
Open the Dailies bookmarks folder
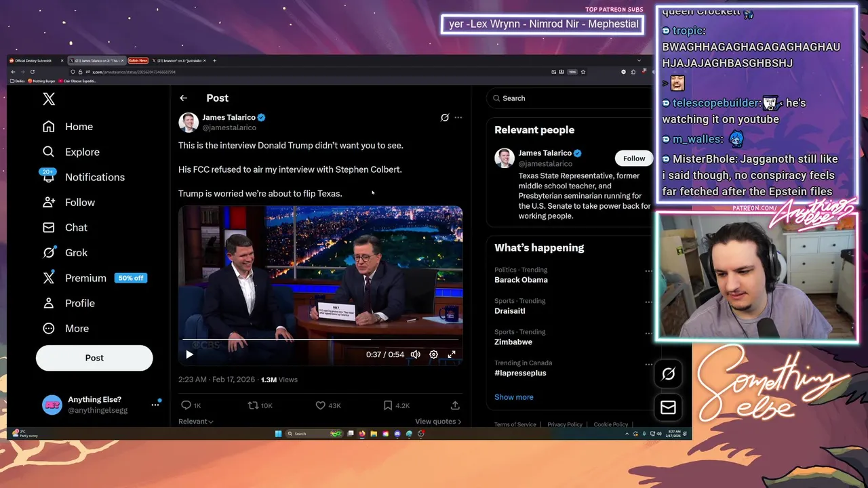[x=18, y=81]
